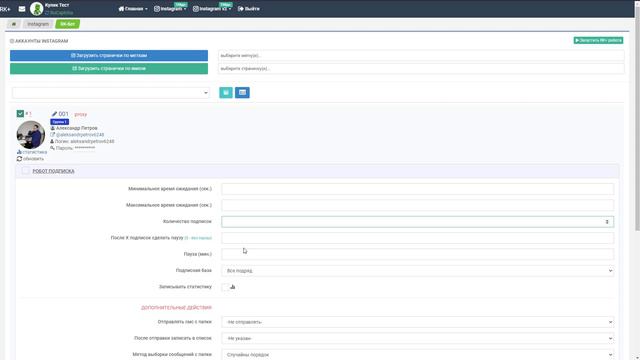Click the После X подписок сделать паузу input
640x360 pixels.
pyautogui.click(x=418, y=238)
